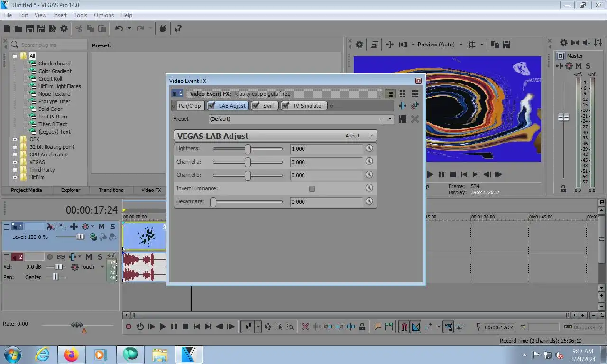This screenshot has height=364, width=607.
Task: Stop playback in the Video Preview window
Action: (x=453, y=174)
